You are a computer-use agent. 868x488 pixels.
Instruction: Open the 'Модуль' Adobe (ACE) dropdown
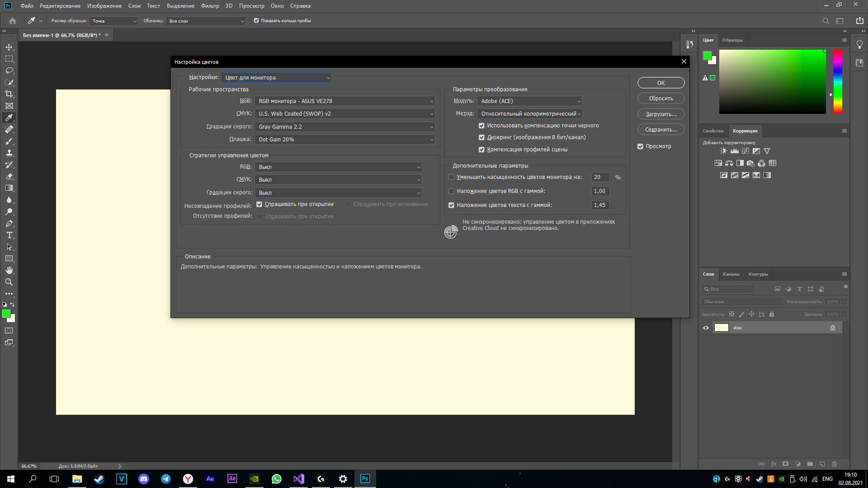tap(530, 101)
